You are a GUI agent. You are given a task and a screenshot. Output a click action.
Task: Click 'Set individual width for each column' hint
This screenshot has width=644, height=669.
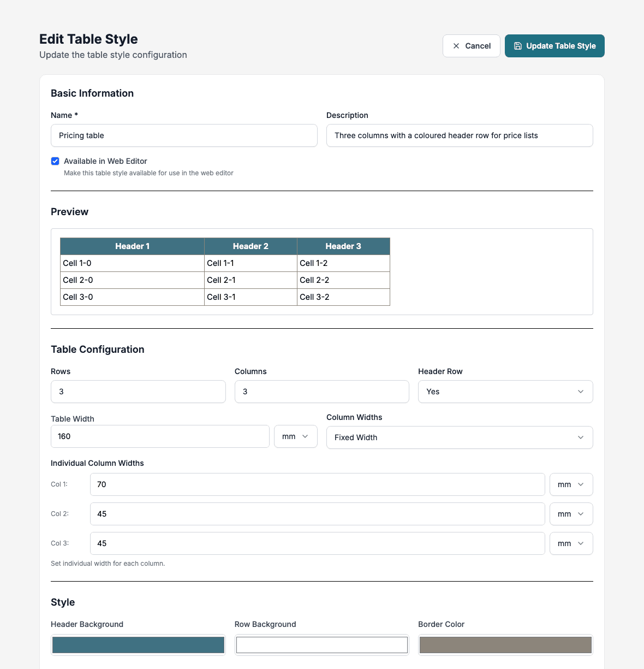[x=108, y=564]
